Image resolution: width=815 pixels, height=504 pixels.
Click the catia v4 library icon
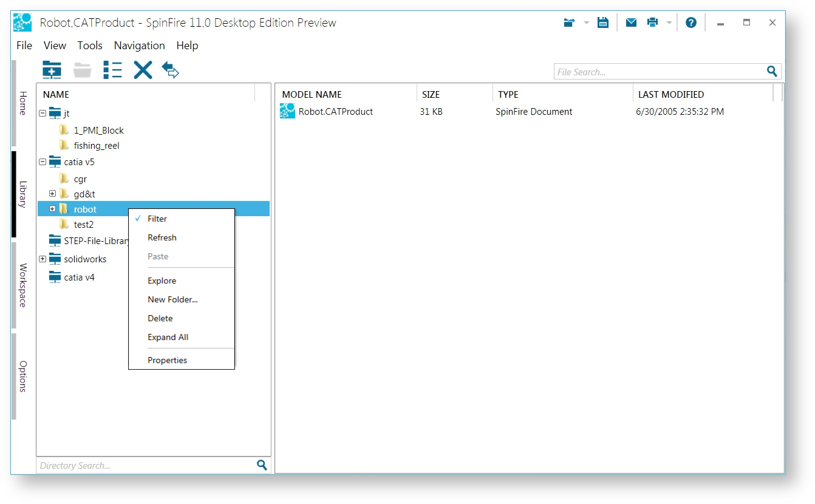[55, 277]
